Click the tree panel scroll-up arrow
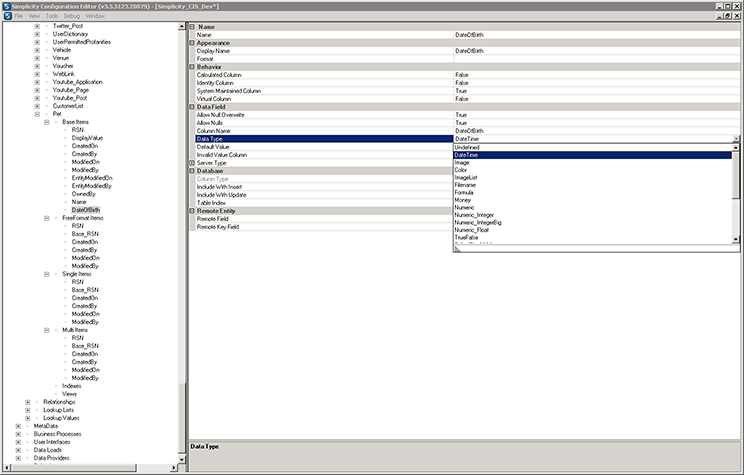The height and width of the screenshot is (475, 744). tap(182, 27)
